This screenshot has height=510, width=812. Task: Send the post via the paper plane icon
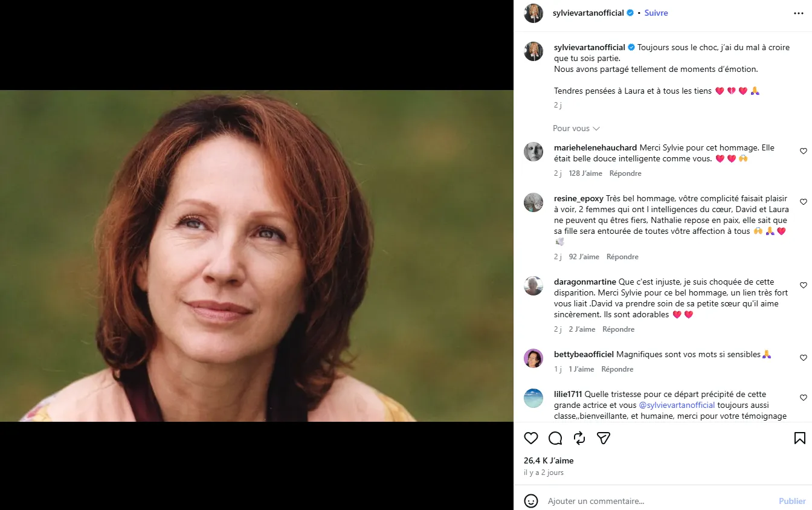(x=603, y=437)
